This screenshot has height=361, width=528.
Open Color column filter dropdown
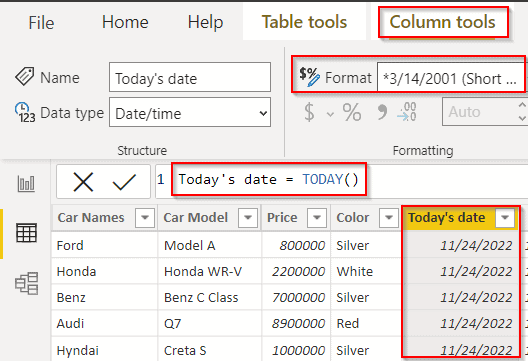point(389,218)
